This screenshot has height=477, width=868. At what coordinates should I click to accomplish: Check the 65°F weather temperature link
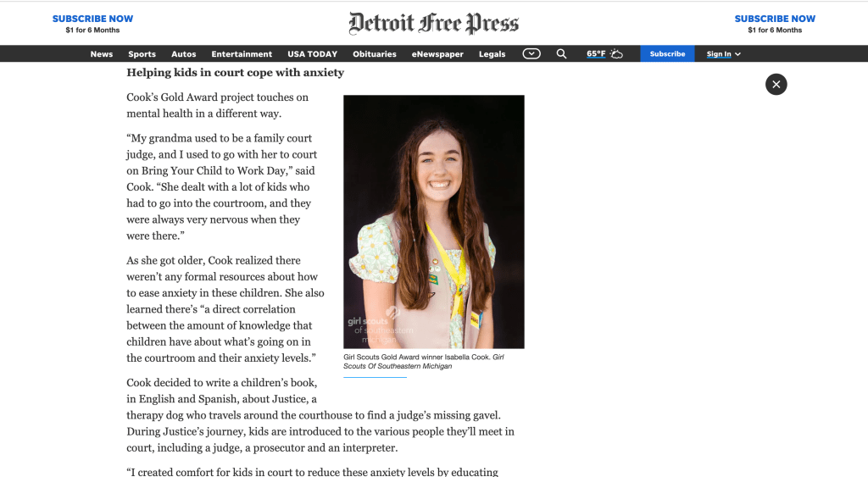tap(596, 53)
